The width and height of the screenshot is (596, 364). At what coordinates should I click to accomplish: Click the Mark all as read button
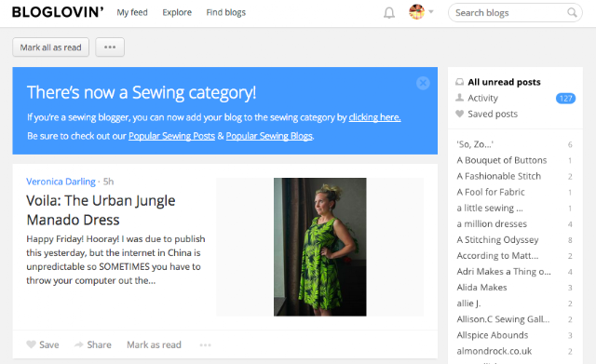tap(50, 47)
